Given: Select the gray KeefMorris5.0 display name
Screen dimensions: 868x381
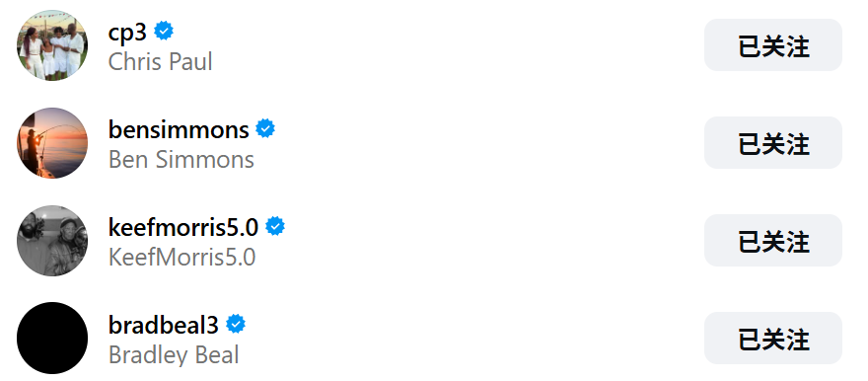Looking at the screenshot, I should pos(182,257).
